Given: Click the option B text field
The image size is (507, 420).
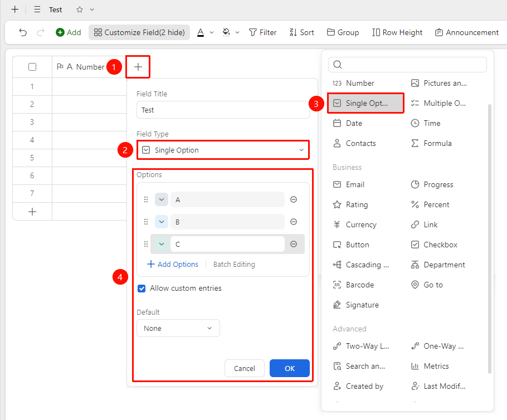Looking at the screenshot, I should tap(228, 222).
